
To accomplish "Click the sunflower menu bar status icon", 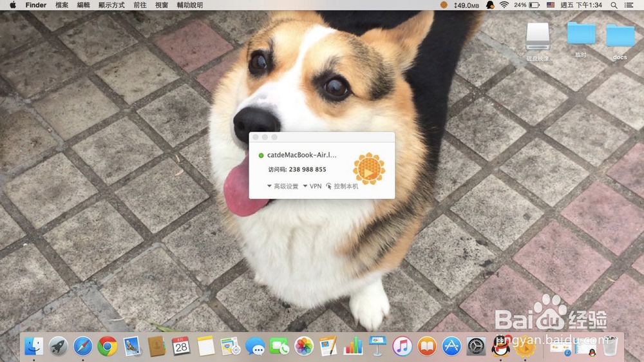I will coord(444,5).
